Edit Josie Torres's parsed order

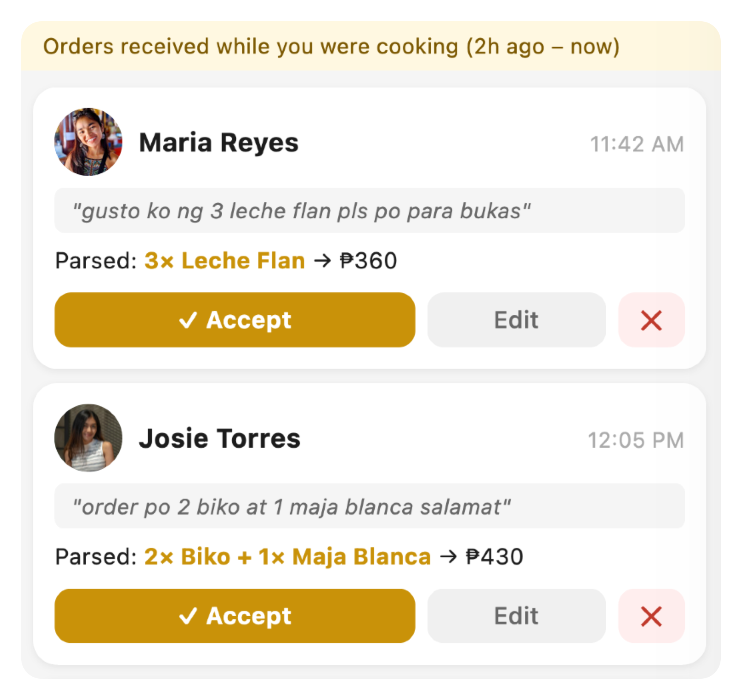(x=516, y=615)
